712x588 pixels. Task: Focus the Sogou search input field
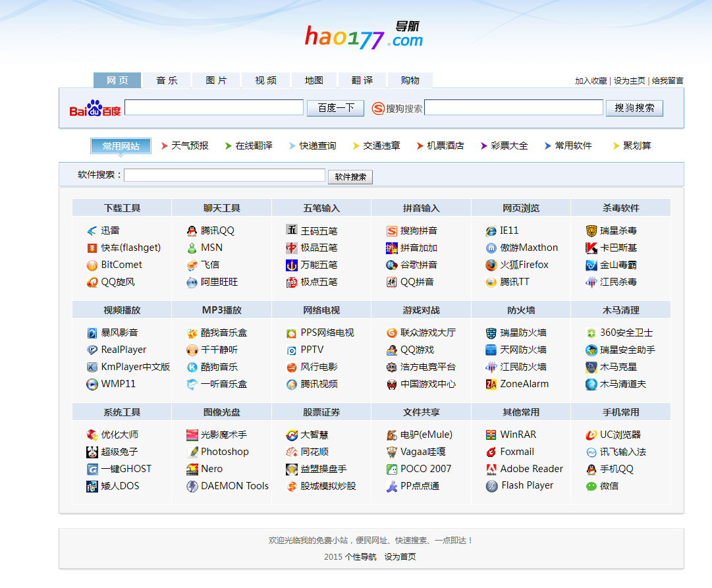(514, 107)
